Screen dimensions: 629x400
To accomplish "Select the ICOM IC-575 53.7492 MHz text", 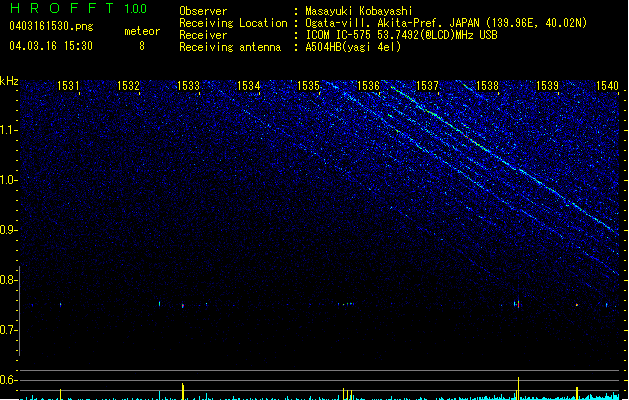I will [x=402, y=35].
